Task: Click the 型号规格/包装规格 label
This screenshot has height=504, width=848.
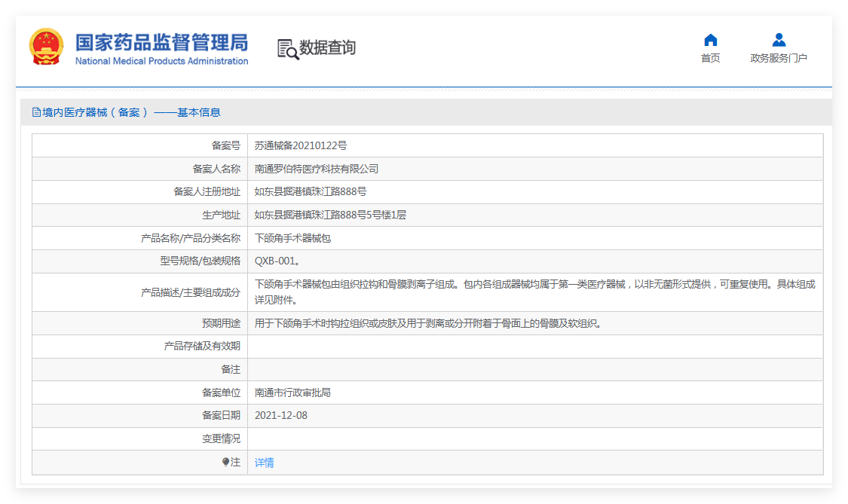Action: (200, 261)
